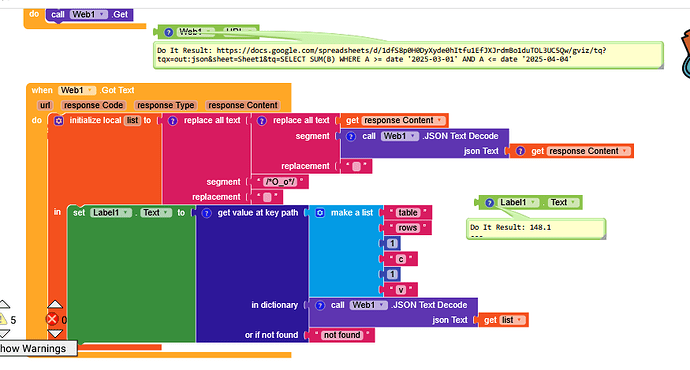
Task: Click the comment icon on the Web1 URL block
Action: (x=169, y=32)
